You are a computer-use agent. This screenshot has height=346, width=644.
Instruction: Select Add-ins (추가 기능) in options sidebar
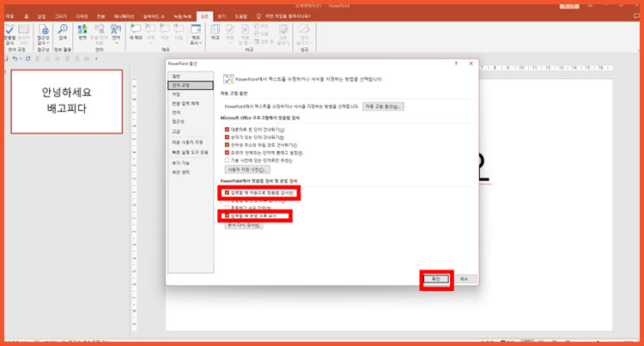point(191,163)
